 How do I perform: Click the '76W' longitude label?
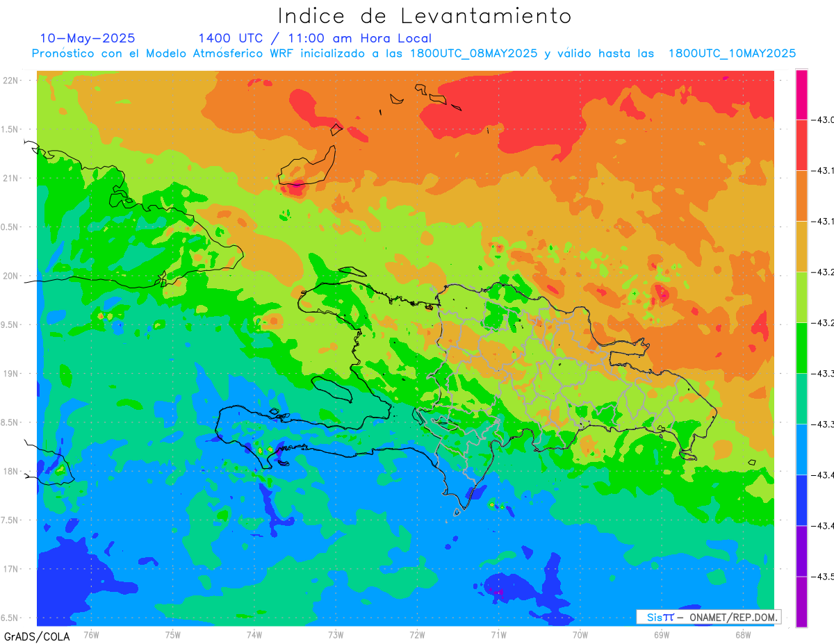[91, 634]
